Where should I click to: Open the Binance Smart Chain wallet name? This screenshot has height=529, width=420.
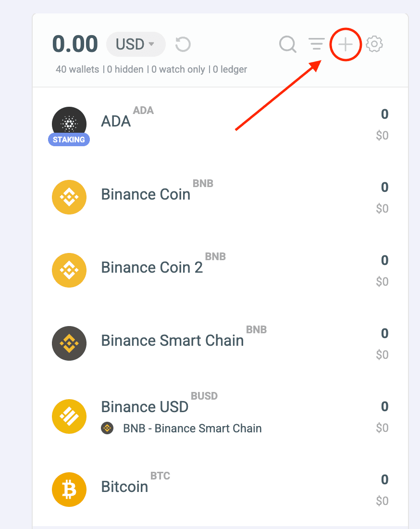[172, 340]
